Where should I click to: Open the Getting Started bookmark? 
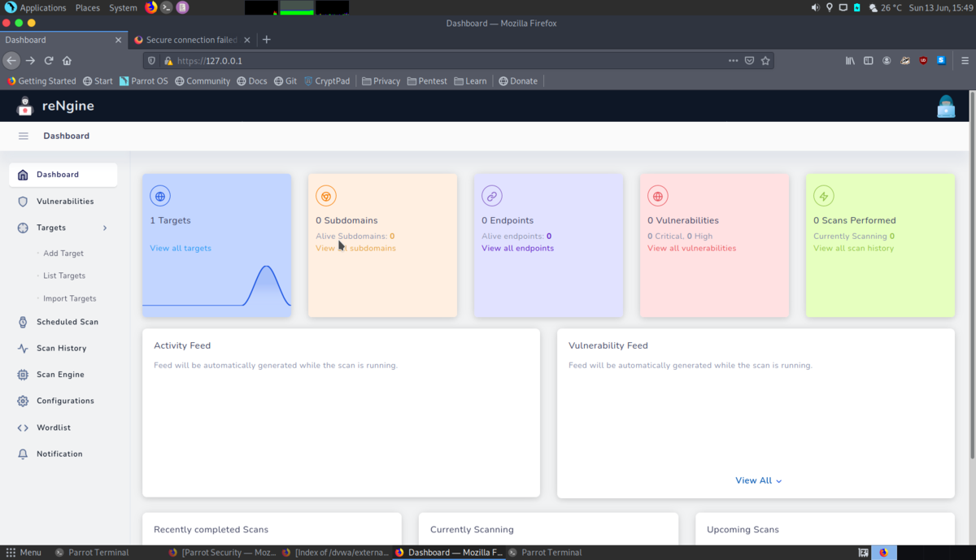[x=41, y=81]
